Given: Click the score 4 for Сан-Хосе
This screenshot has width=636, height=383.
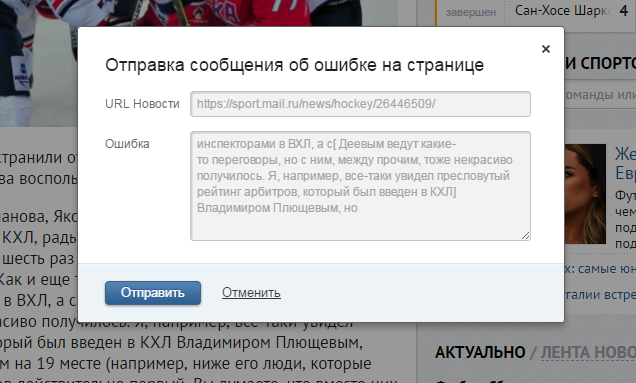Looking at the screenshot, I should [x=624, y=11].
